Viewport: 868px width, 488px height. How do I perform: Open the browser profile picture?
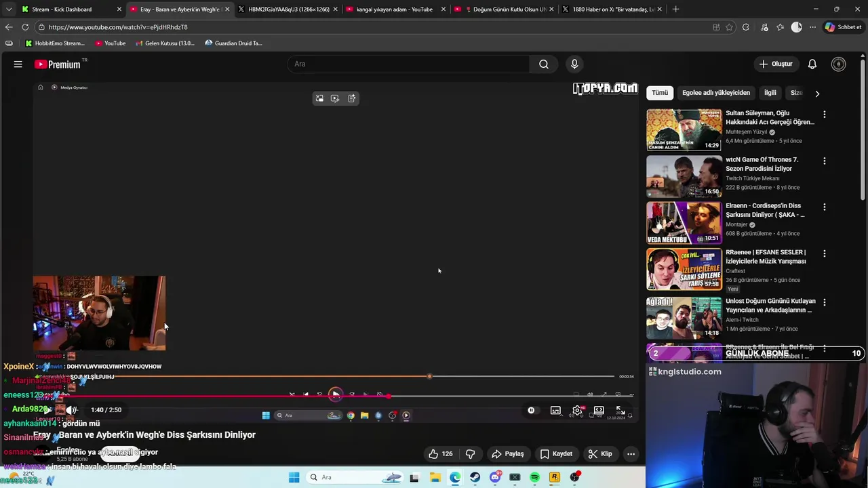797,27
